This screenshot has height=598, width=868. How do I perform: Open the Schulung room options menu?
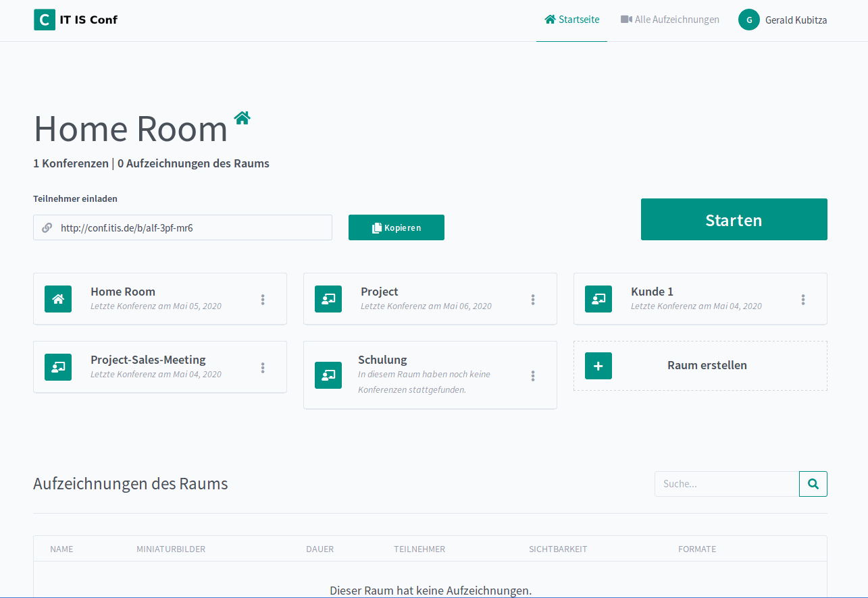coord(533,375)
